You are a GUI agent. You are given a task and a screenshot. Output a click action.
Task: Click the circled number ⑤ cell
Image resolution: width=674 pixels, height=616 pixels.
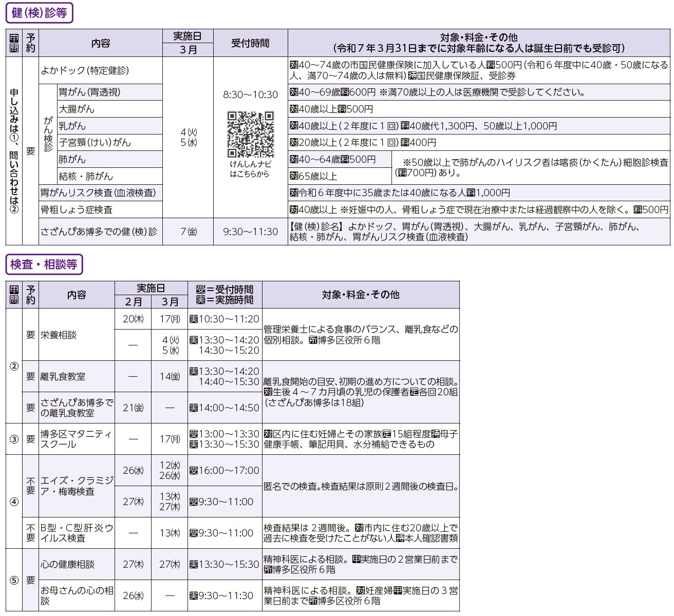(x=14, y=580)
